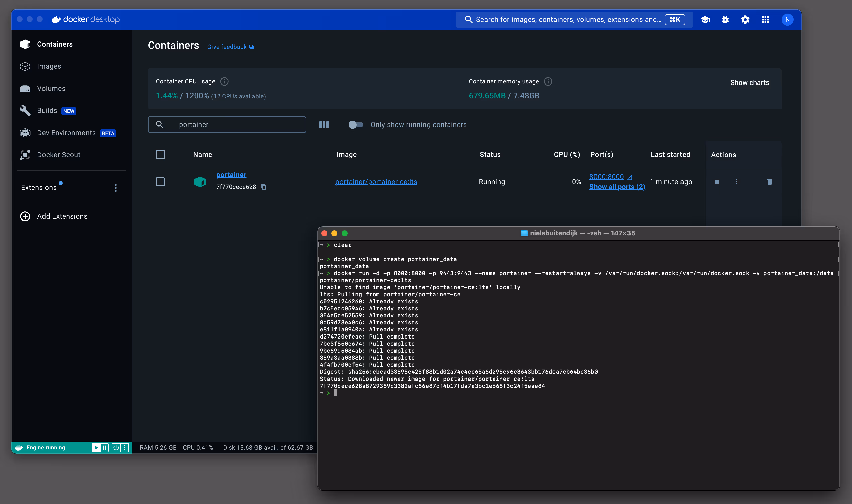Open the Extensions options menu
Screen dimensions: 852x504
point(115,188)
